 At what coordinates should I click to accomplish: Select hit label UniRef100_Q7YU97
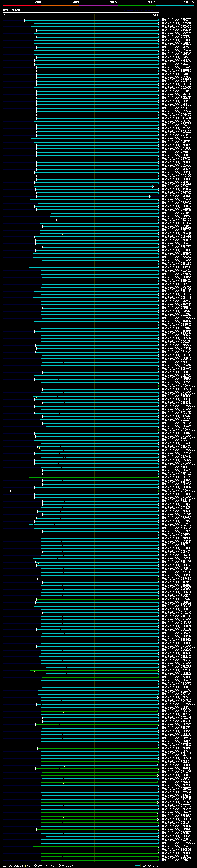177,274
